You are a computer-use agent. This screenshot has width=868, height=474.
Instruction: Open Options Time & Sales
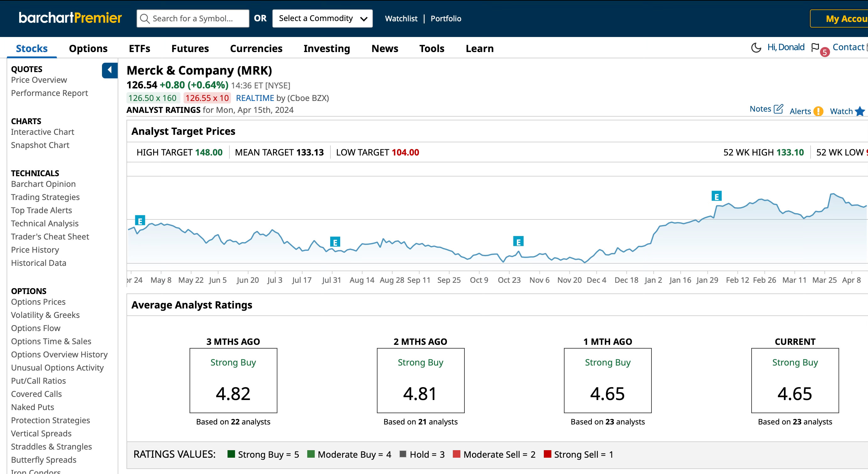[51, 341]
